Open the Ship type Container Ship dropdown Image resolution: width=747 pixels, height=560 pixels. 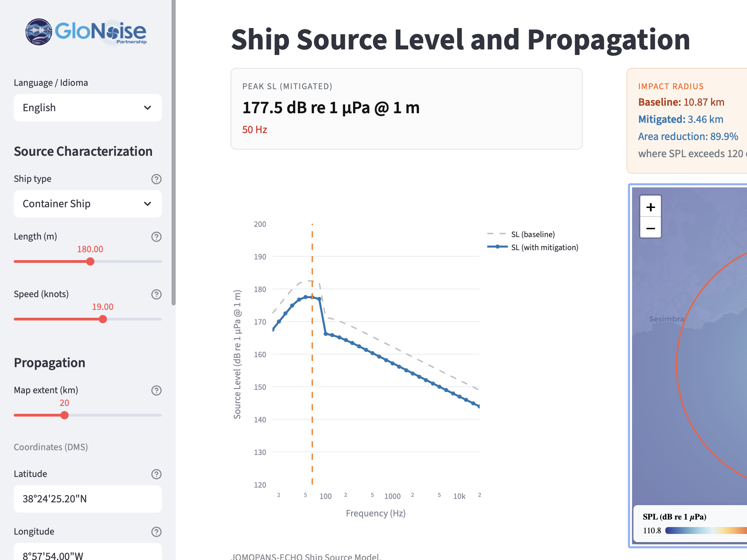pos(87,204)
